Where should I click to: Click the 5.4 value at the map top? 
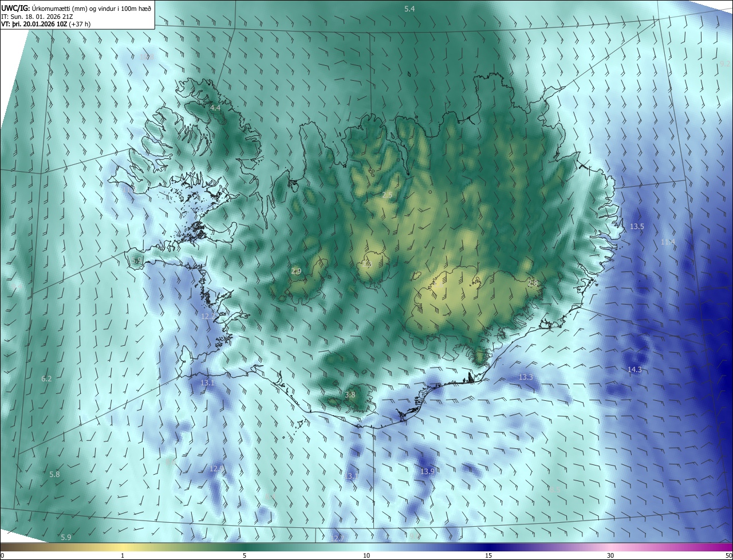click(409, 9)
